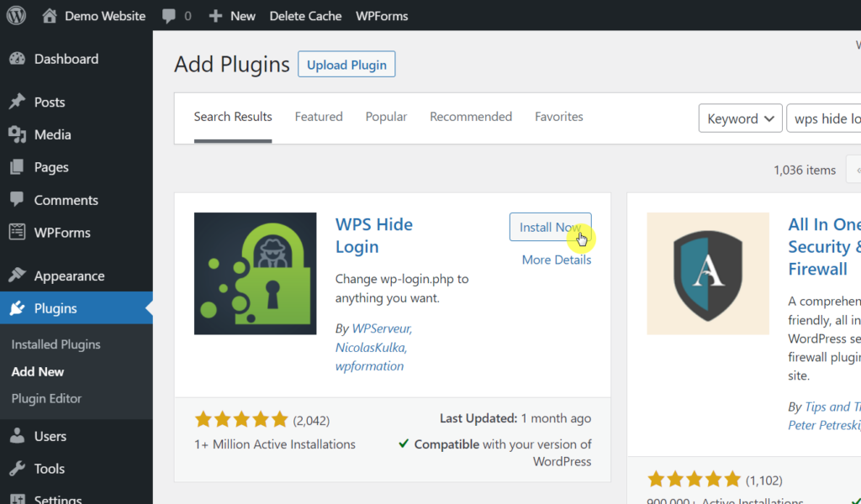Click the Pages document icon
Image resolution: width=861 pixels, height=504 pixels.
tap(17, 167)
